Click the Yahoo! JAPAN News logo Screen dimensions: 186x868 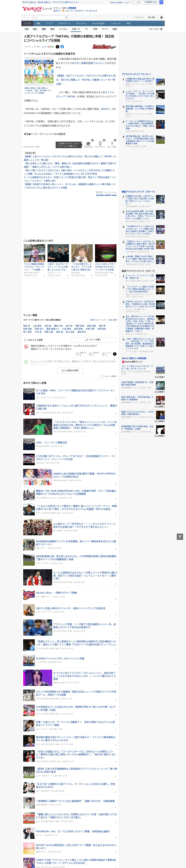click(37, 9)
